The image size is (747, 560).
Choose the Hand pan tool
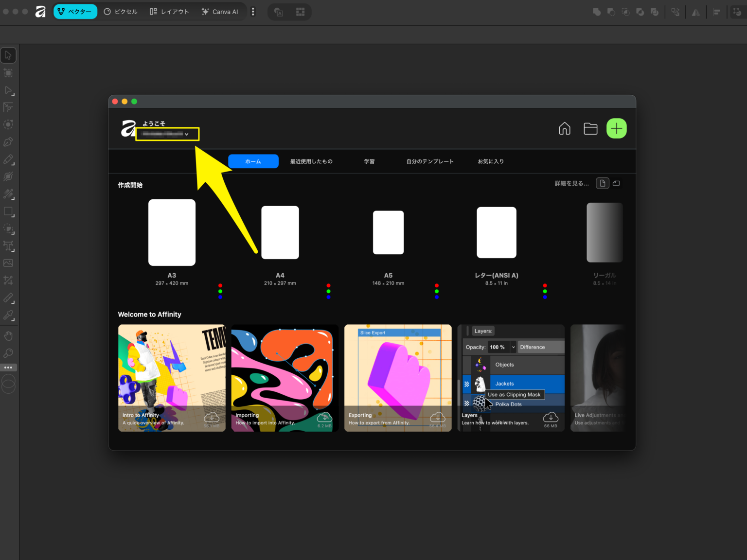pos(8,336)
